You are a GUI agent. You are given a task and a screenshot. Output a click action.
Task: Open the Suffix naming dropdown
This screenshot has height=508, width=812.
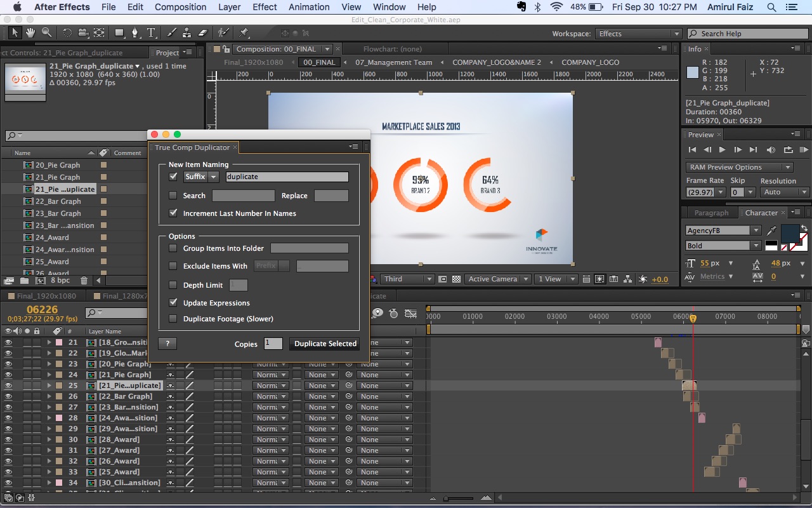pyautogui.click(x=201, y=177)
